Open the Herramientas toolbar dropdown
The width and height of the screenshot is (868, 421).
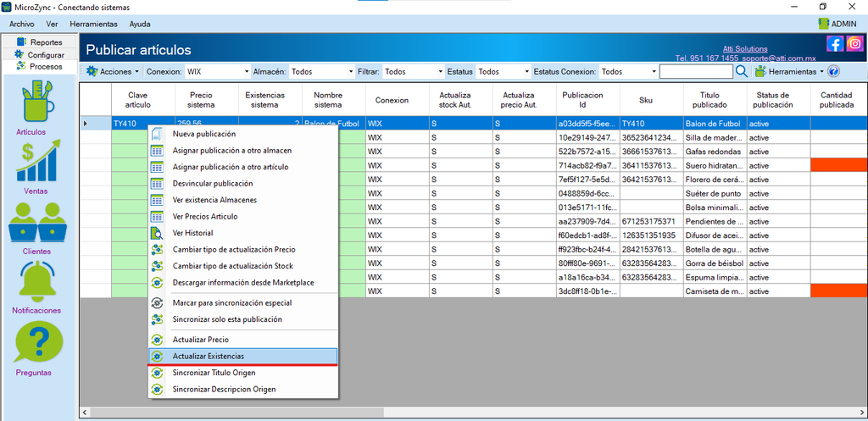(x=790, y=71)
